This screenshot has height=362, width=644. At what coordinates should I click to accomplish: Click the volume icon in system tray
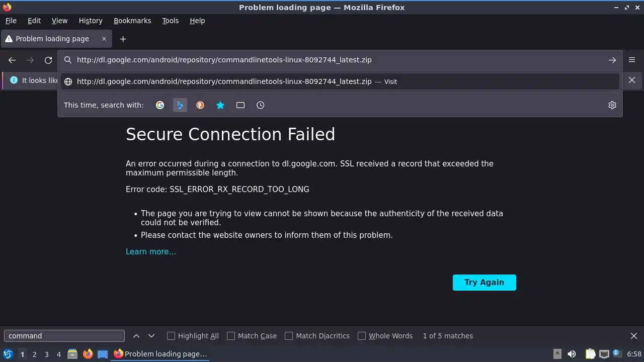pos(572,354)
